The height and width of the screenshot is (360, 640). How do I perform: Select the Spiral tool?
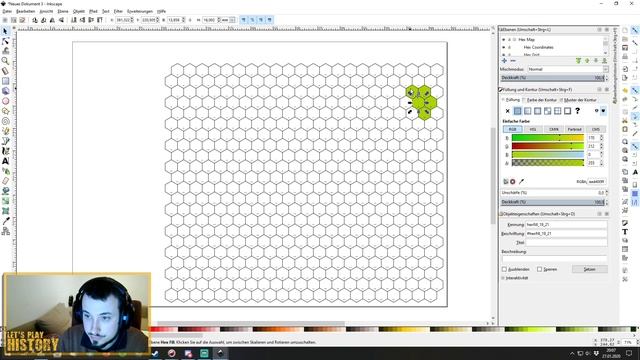click(5, 121)
